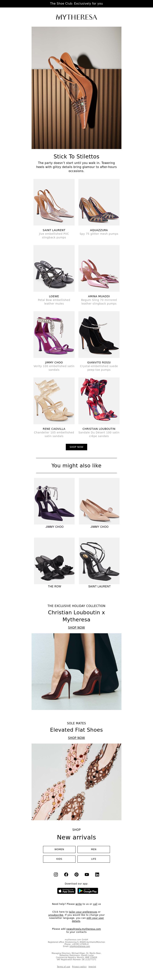Tap the Google Play download badge
Viewport: 153px width, 980px height.
(x=88, y=891)
